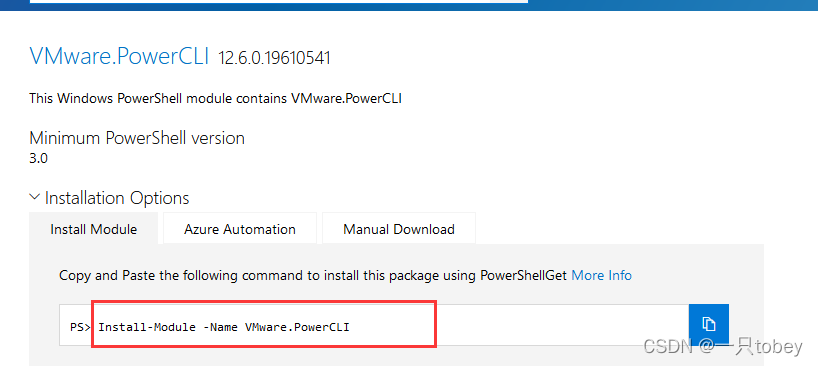Click the Minimum PowerShell version heading

coord(137,138)
